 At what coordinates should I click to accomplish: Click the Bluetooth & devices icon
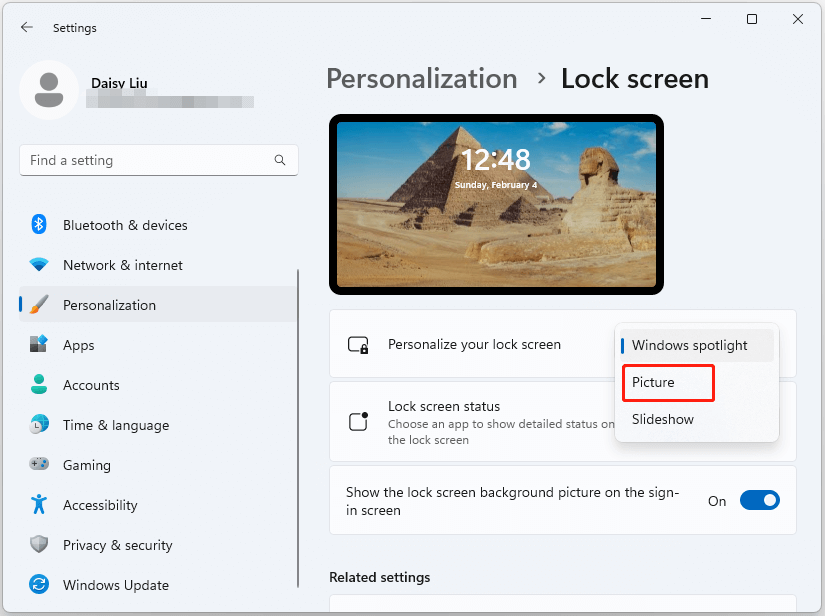pos(39,225)
